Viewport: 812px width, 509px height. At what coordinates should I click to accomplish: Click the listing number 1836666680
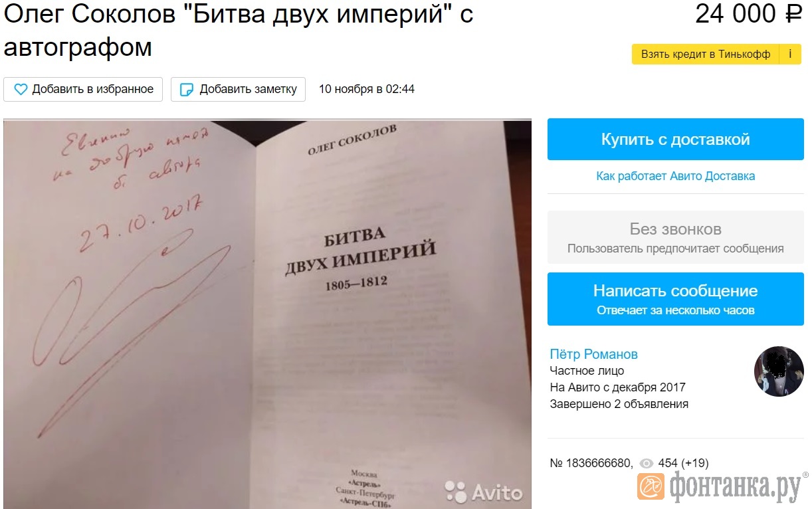[591, 463]
